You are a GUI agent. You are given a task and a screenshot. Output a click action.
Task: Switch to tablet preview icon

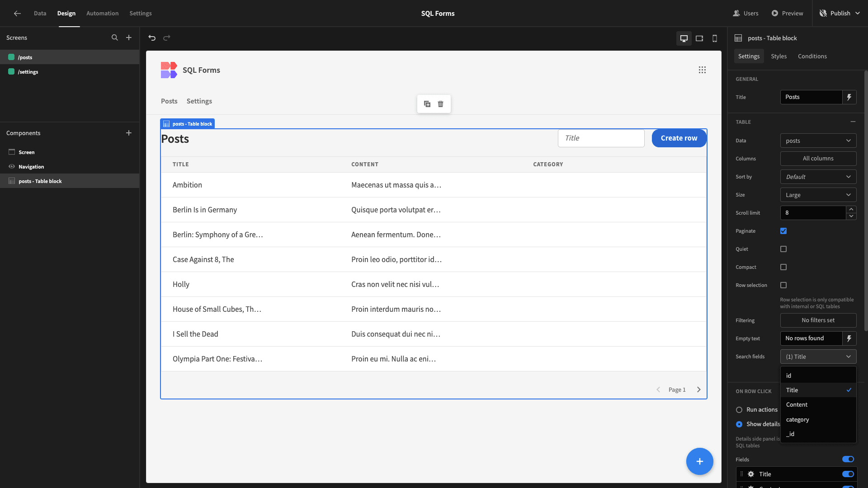[699, 38]
